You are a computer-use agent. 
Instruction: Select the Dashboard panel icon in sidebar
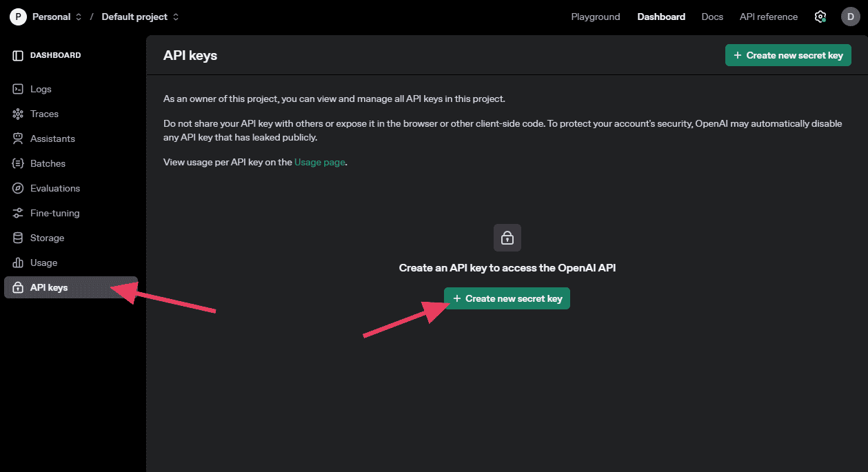[17, 54]
